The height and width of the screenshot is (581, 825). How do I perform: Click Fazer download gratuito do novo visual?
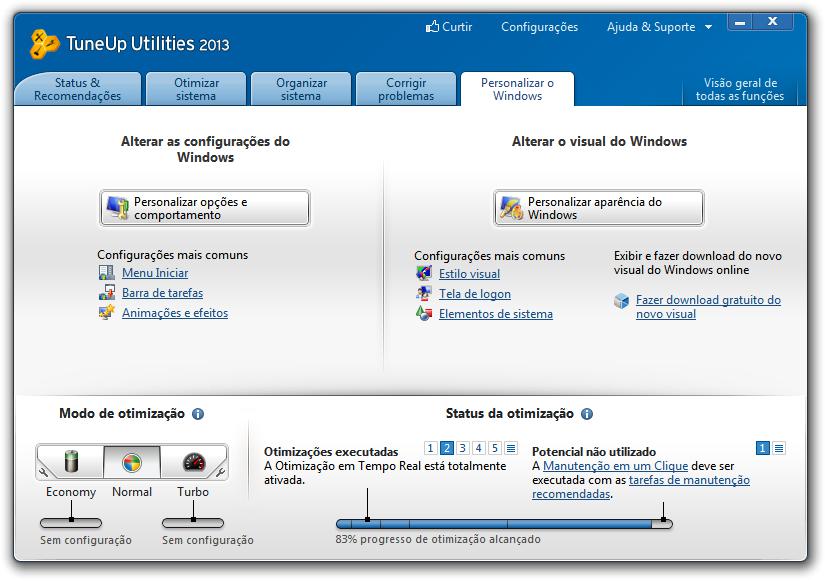pyautogui.click(x=708, y=307)
